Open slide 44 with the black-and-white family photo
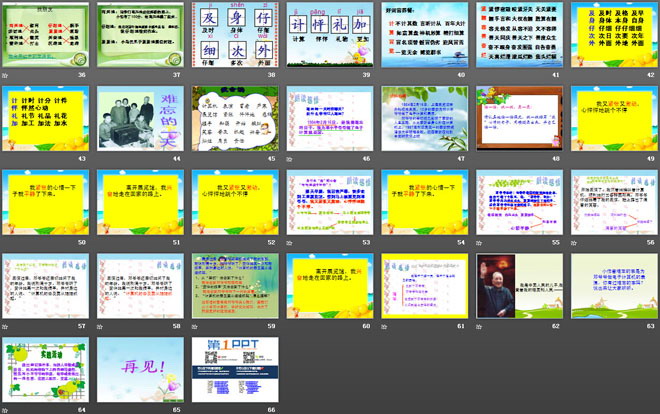Viewport: 660px width, 414px height. click(140, 118)
